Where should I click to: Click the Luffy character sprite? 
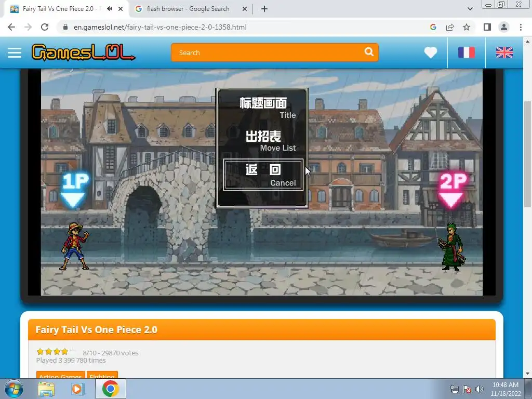(75, 246)
